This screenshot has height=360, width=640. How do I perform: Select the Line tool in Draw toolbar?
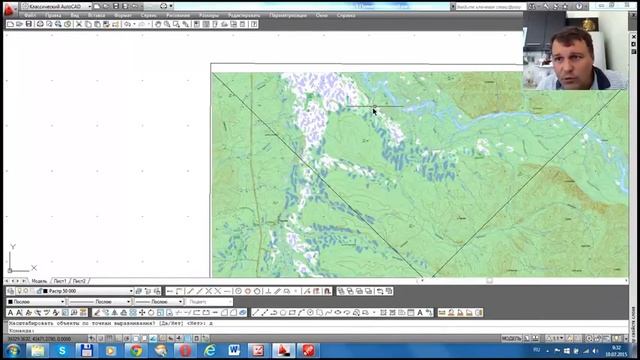255,313
